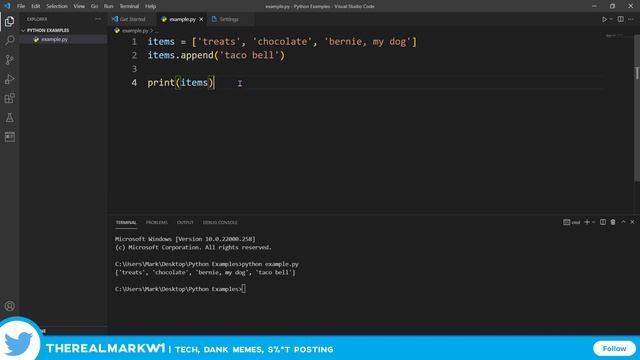Switch to the PROBLEMS panel tab
This screenshot has height=360, width=640.
pos(157,222)
